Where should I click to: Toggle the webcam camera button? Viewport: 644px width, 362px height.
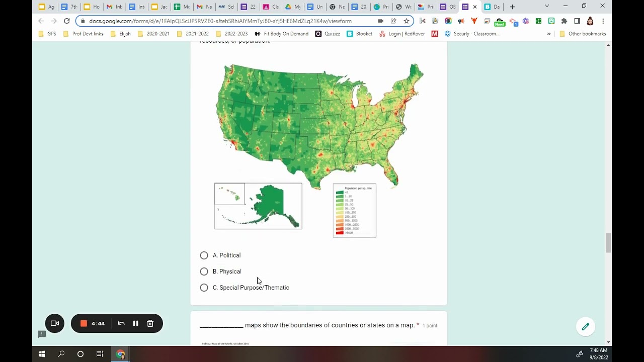55,323
